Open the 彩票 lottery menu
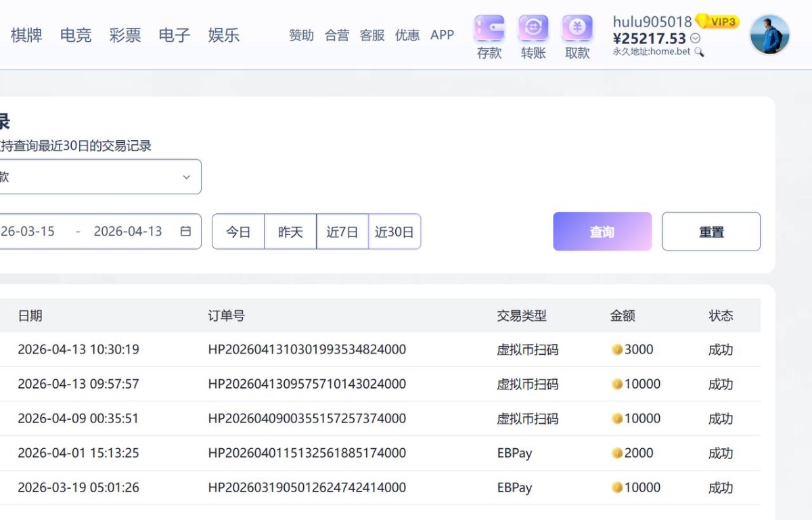812x520 pixels. point(125,35)
